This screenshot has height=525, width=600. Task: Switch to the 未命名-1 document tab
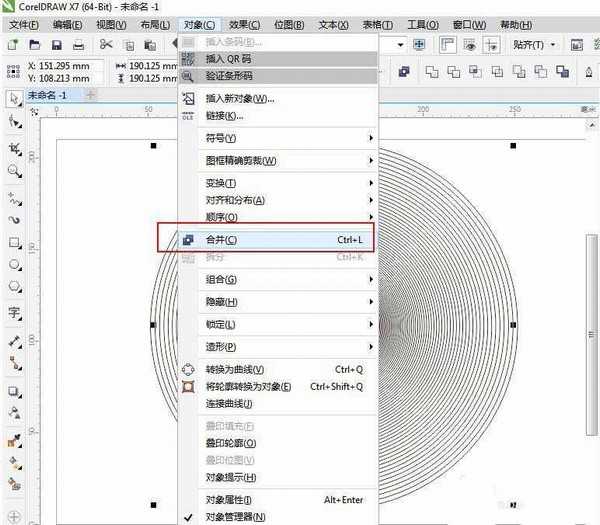pyautogui.click(x=48, y=94)
